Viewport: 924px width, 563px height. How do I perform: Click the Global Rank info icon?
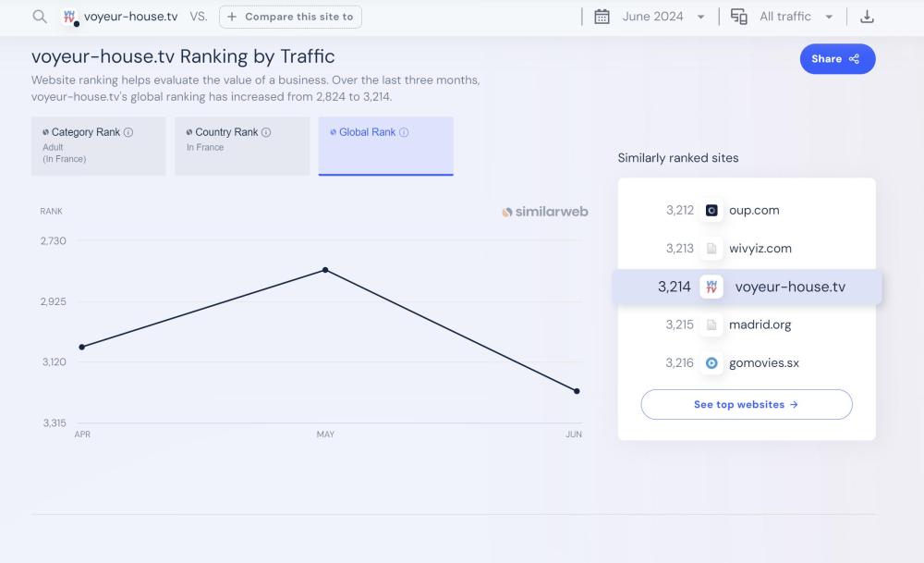coord(404,132)
